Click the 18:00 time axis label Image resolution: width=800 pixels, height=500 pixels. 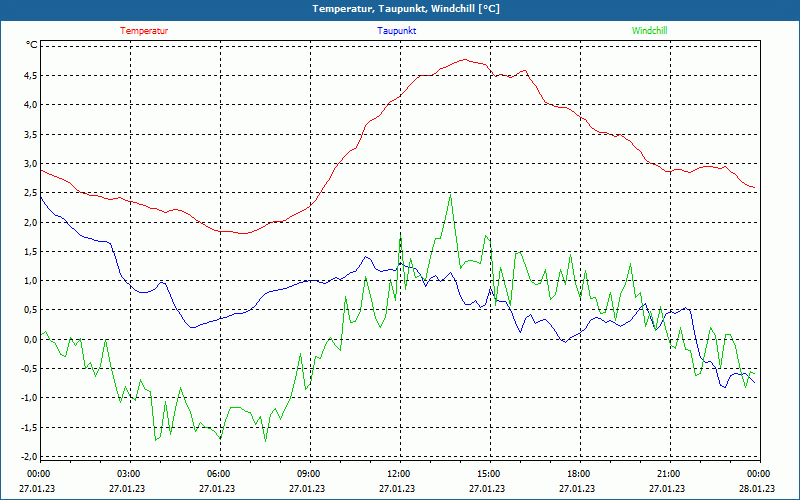click(578, 474)
